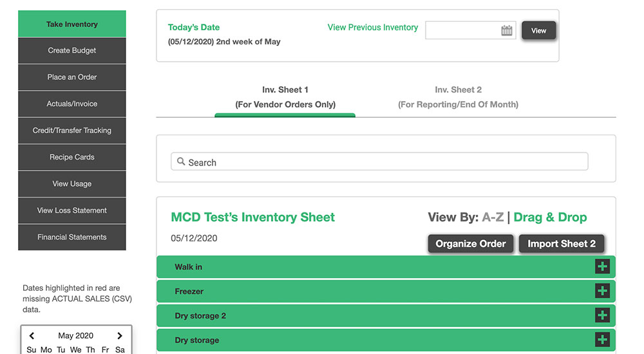
Task: Open the Recipe Cards sidebar item
Action: [x=72, y=157]
